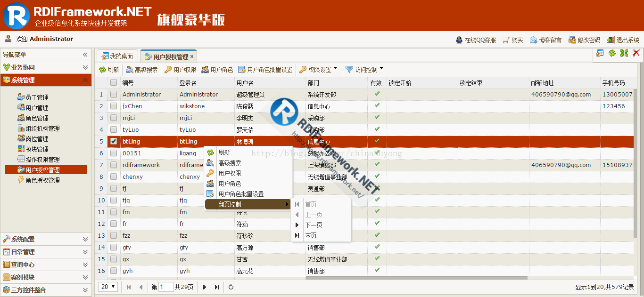Click the 用户权限 toolbar button

click(x=181, y=70)
